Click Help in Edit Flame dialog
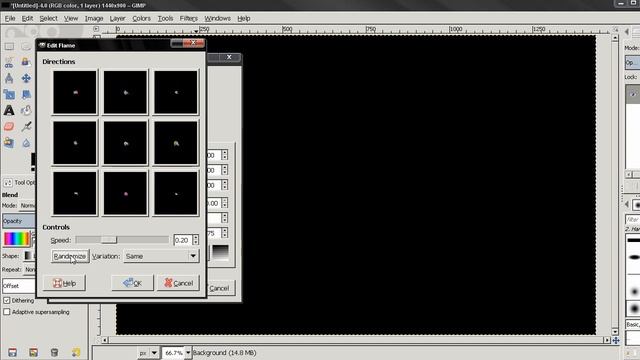Image resolution: width=640 pixels, height=360 pixels. coord(64,283)
